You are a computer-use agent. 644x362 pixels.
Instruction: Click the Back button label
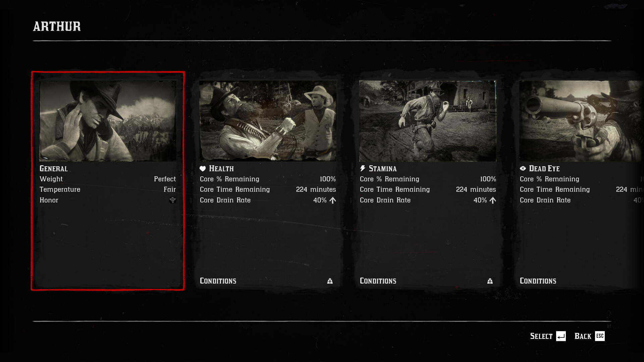(x=583, y=336)
